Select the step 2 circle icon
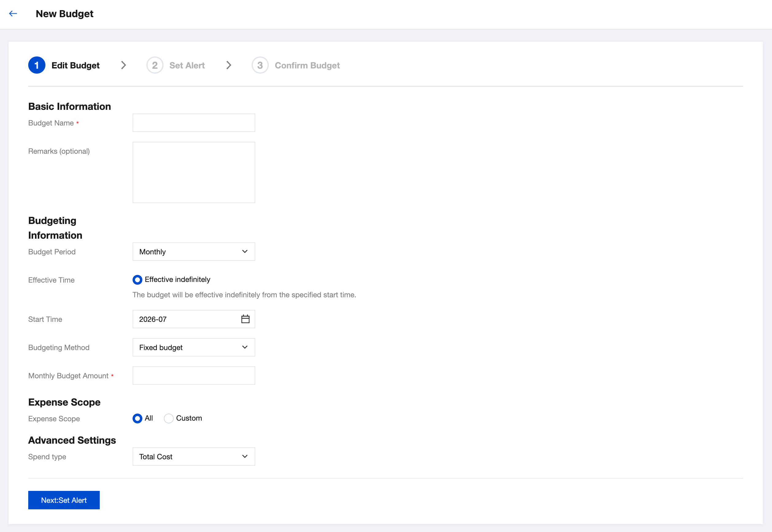The width and height of the screenshot is (772, 532). coord(155,65)
